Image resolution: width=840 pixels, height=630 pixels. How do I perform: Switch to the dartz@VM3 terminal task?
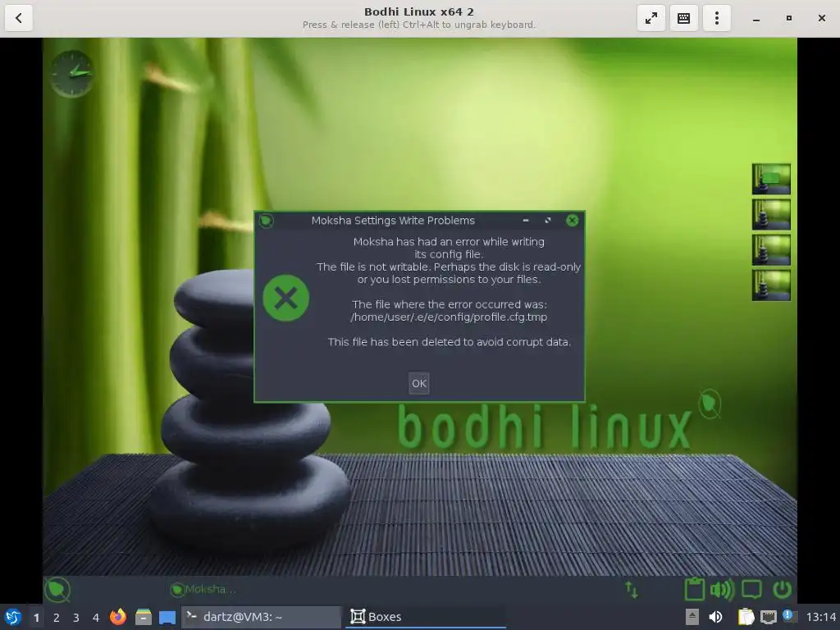(x=262, y=617)
